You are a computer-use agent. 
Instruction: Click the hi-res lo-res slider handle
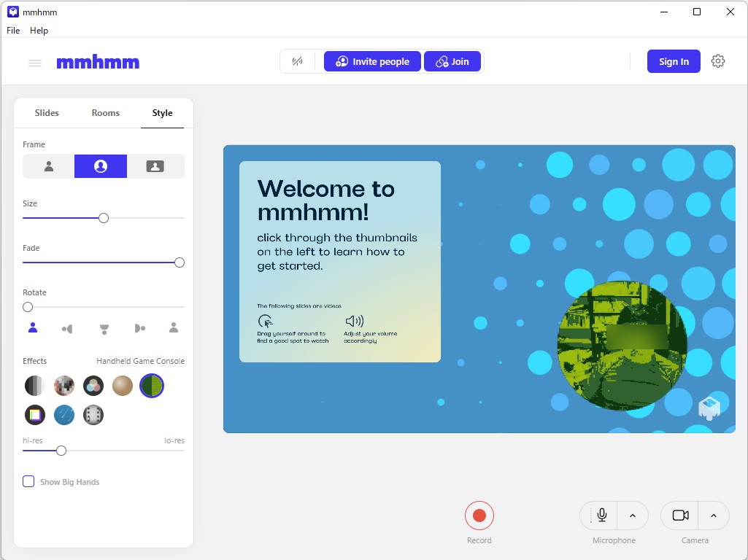coord(61,451)
